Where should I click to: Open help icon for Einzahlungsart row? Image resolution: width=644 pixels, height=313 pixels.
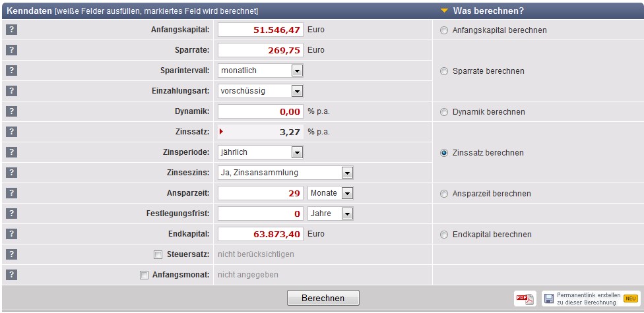[11, 91]
